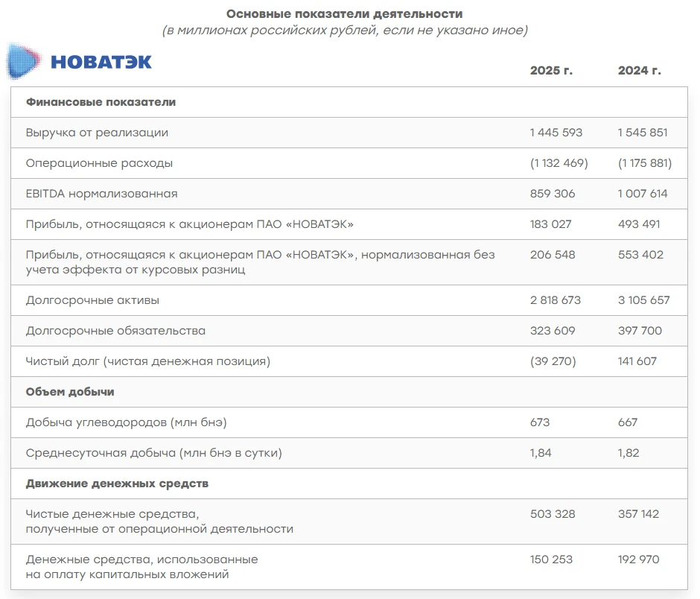Image resolution: width=700 pixels, height=599 pixels.
Task: Select operating cash flow value 503 328
Action: pos(553,514)
